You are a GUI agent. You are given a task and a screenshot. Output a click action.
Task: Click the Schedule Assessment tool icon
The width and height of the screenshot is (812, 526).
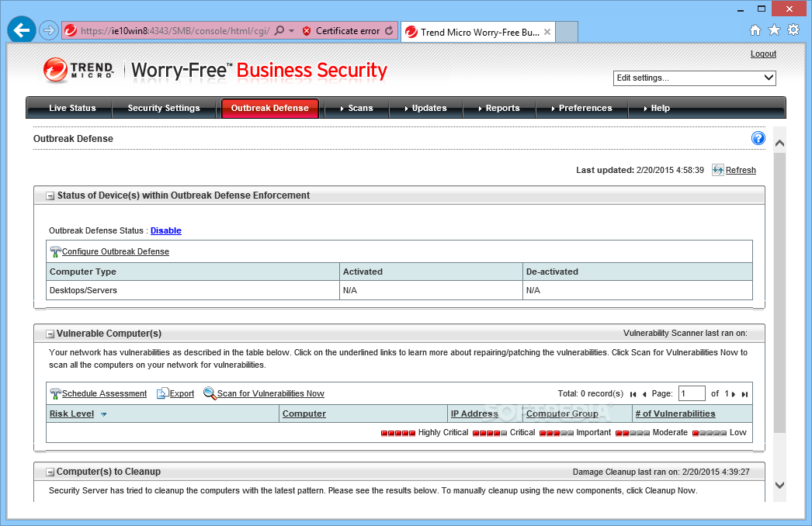click(x=55, y=394)
